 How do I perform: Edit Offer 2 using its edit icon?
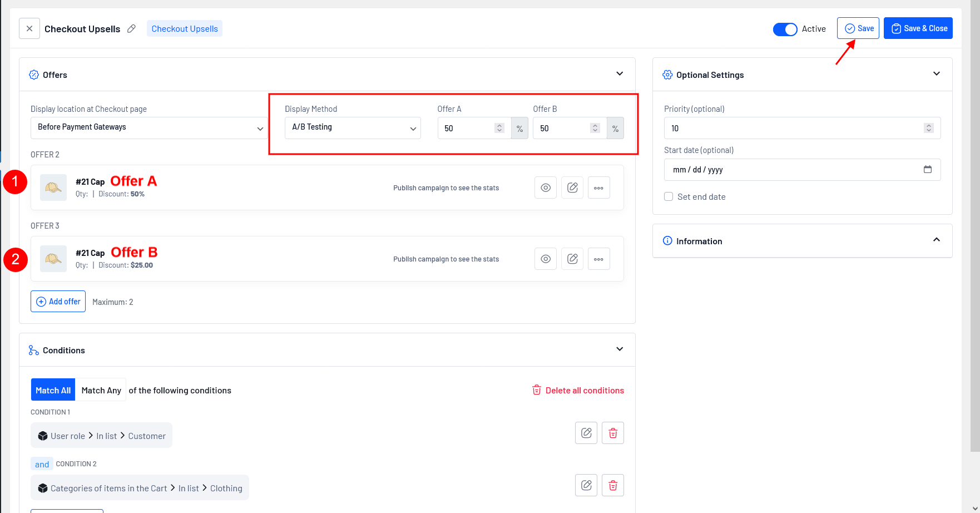pos(572,188)
